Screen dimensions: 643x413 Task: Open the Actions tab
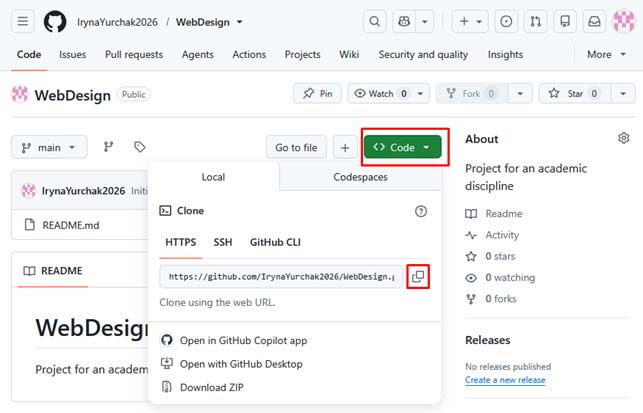(249, 55)
